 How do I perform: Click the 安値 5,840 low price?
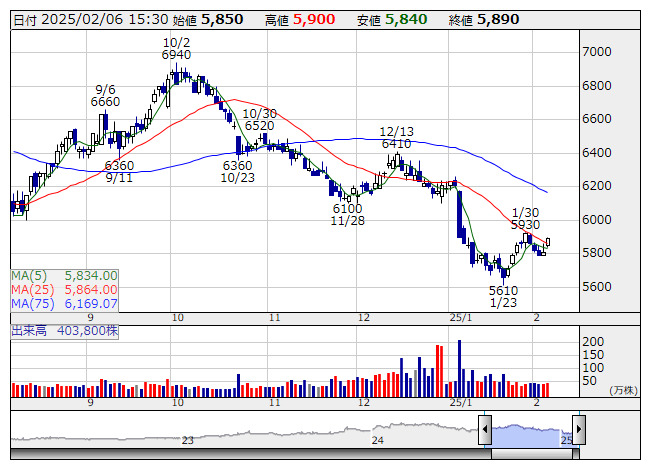[x=392, y=20]
